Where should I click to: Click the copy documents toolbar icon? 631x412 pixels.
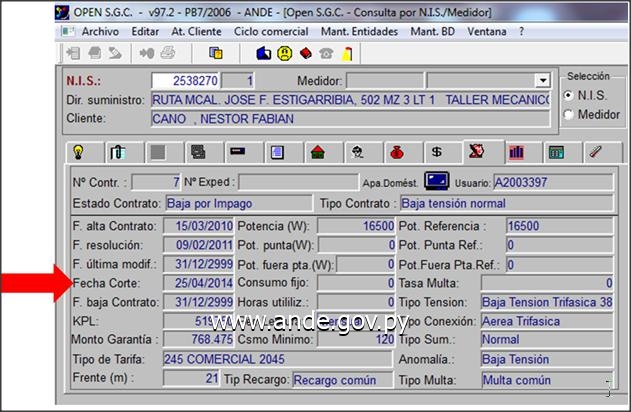[216, 53]
